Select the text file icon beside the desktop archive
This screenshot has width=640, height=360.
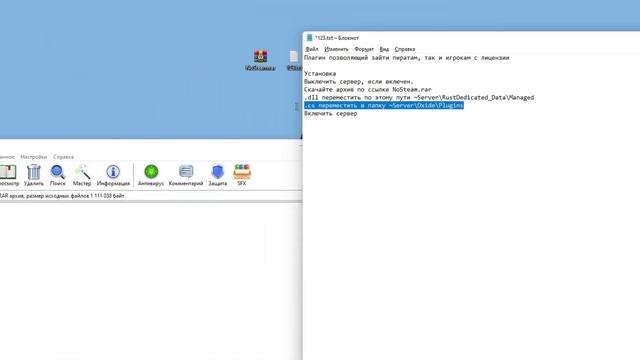click(294, 60)
